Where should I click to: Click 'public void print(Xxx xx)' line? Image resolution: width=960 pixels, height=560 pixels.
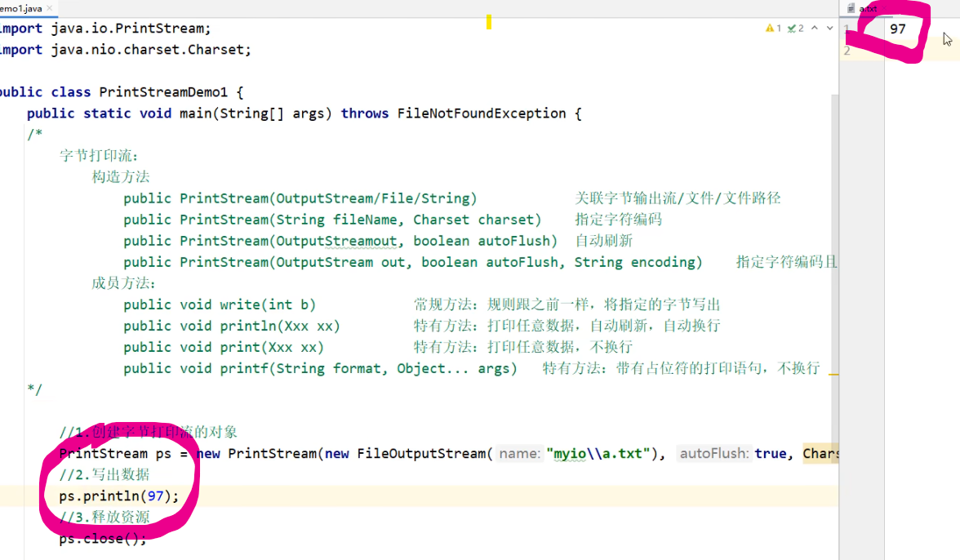point(224,347)
